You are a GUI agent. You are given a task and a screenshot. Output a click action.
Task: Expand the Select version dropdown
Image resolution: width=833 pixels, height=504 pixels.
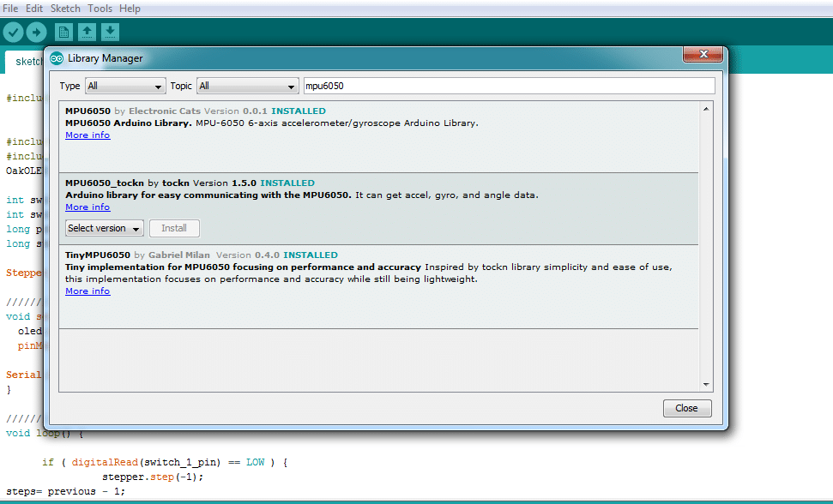click(x=105, y=228)
